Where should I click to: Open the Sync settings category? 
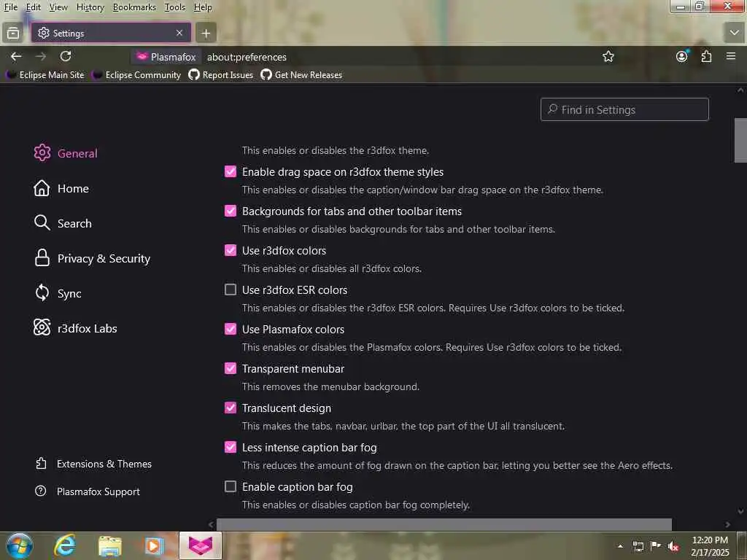[x=58, y=293]
